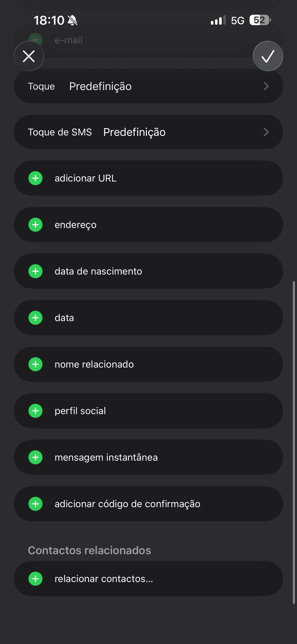Tap the data row label
The image size is (297, 644).
coord(64,318)
